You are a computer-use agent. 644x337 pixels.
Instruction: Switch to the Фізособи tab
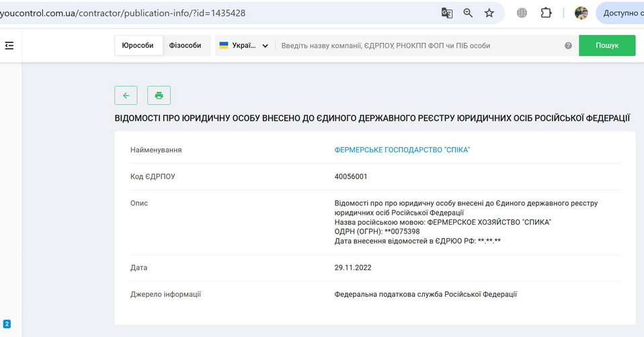click(x=186, y=46)
